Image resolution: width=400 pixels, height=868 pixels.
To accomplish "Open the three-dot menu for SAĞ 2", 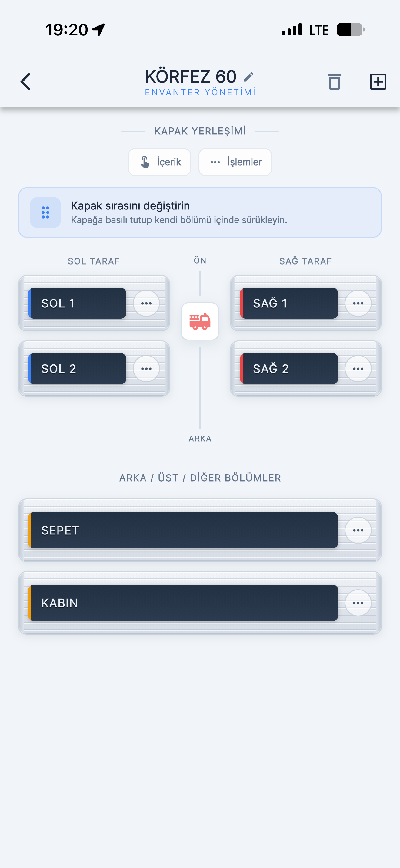I will (358, 369).
